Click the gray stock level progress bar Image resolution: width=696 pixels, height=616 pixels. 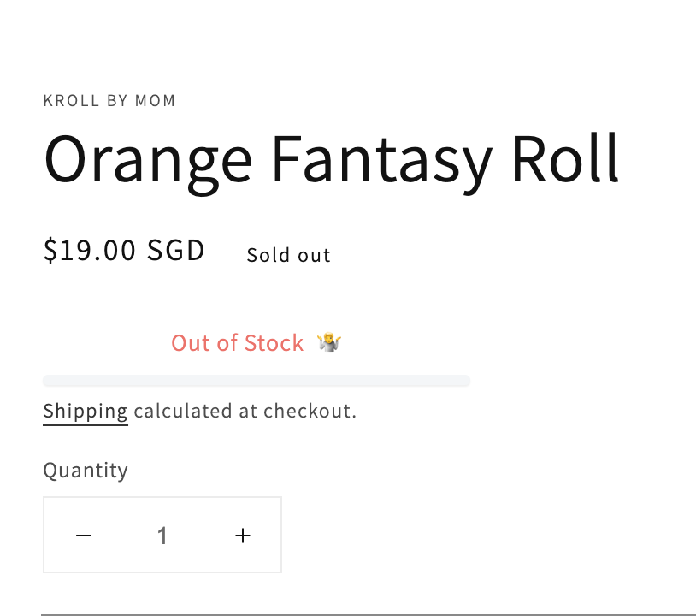(x=257, y=381)
